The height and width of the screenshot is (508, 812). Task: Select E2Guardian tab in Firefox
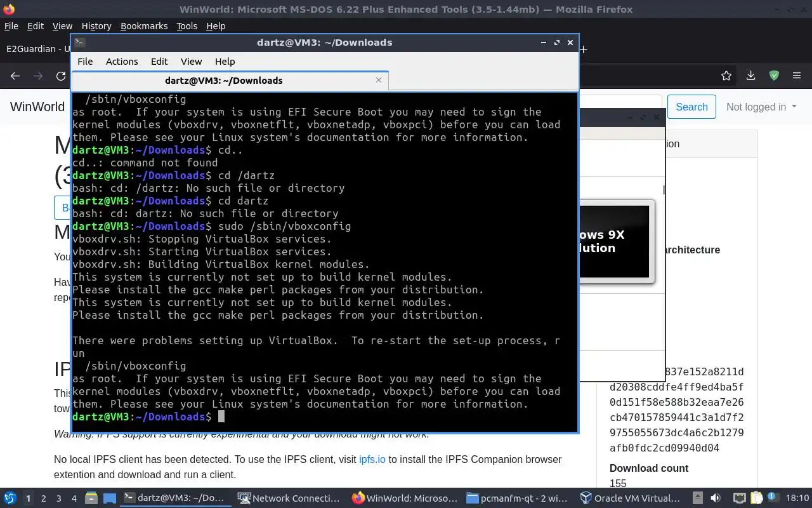tap(38, 49)
